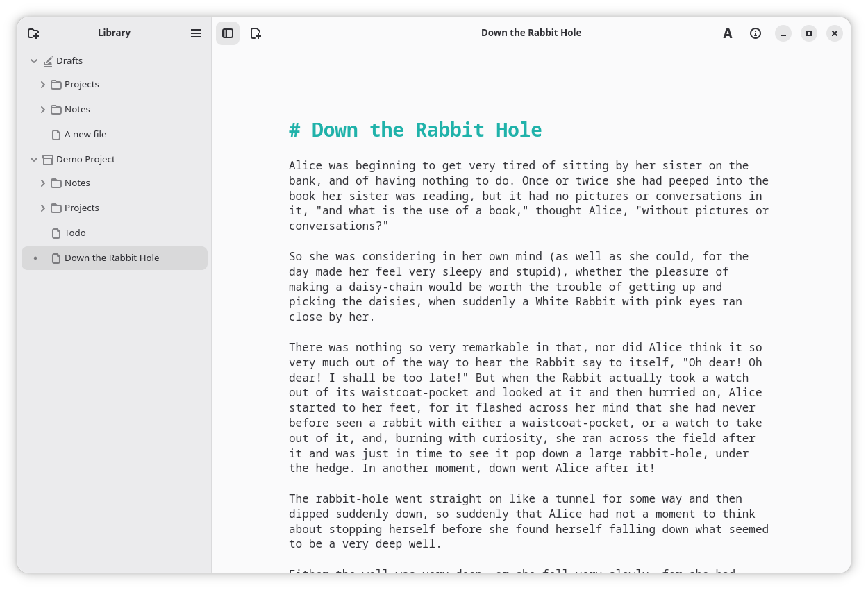Screen dimensions: 868x590
Task: Collapse the Demo Project section
Action: click(x=34, y=159)
